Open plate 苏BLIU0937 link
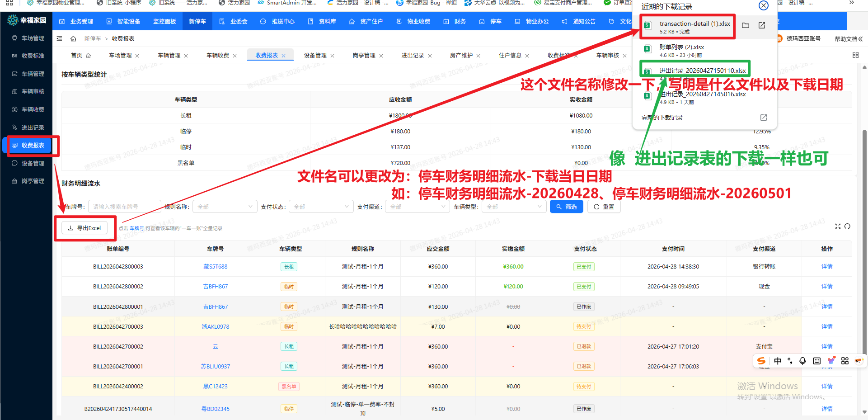The height and width of the screenshot is (420, 868). click(x=215, y=366)
